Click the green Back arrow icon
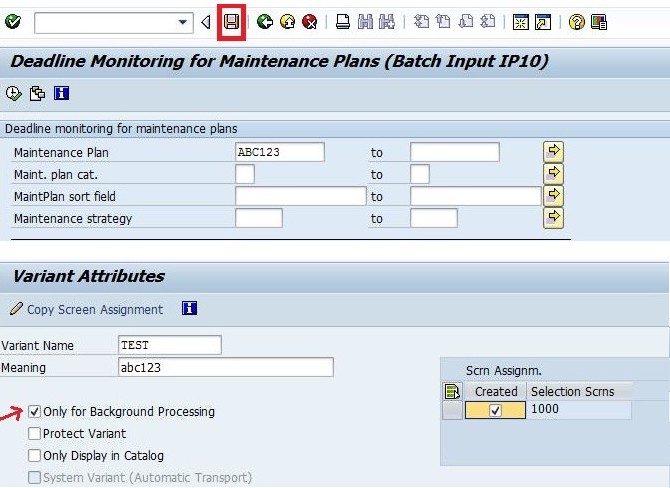670x488 pixels. (x=265, y=22)
